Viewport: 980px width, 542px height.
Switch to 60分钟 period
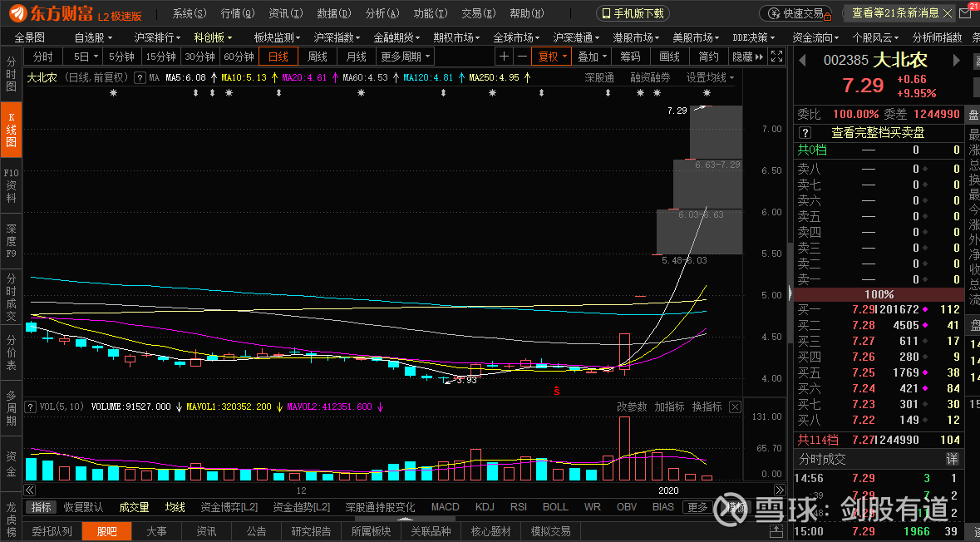click(x=238, y=57)
